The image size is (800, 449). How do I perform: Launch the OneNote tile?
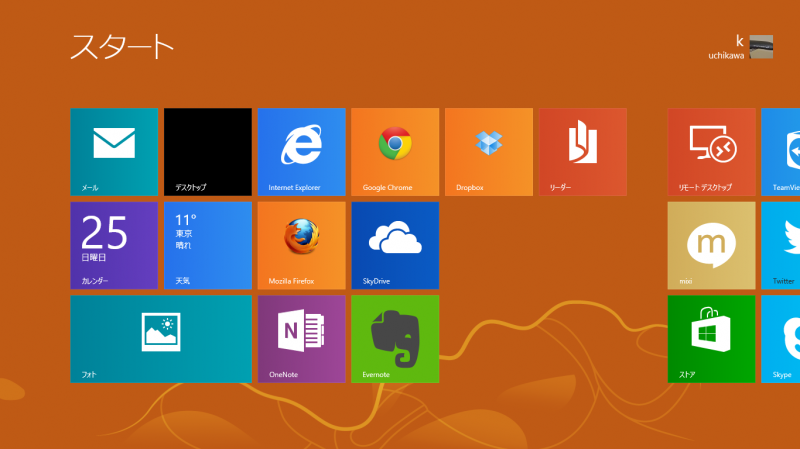pyautogui.click(x=302, y=339)
